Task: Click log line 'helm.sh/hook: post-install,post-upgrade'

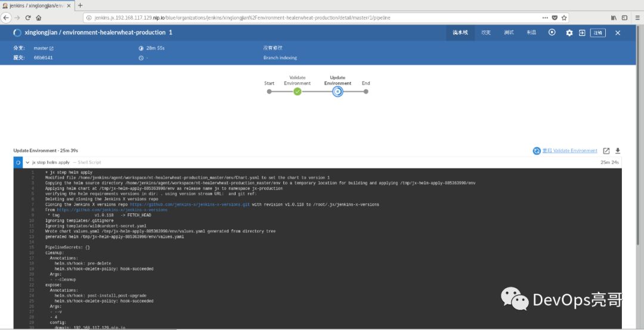Action: (100, 295)
